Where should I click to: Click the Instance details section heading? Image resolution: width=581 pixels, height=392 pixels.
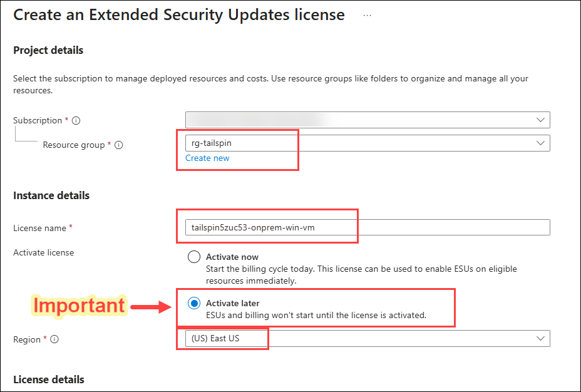click(51, 195)
